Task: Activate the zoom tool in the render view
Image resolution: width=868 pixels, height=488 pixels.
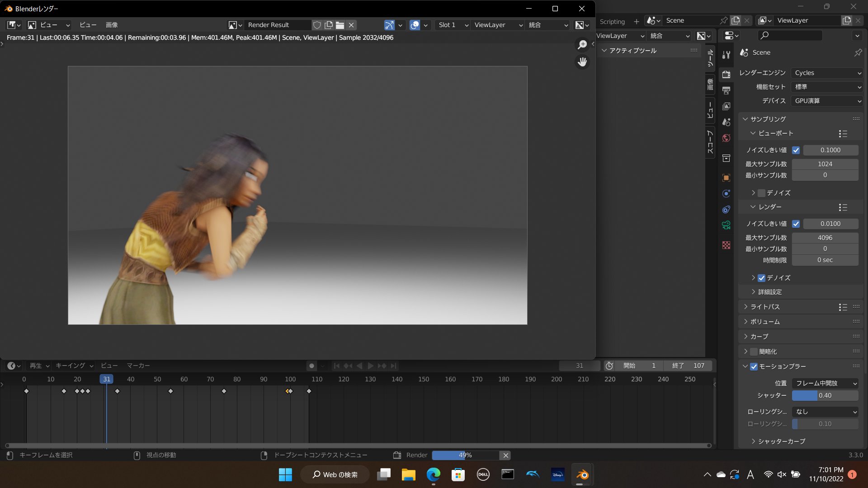Action: click(x=583, y=44)
